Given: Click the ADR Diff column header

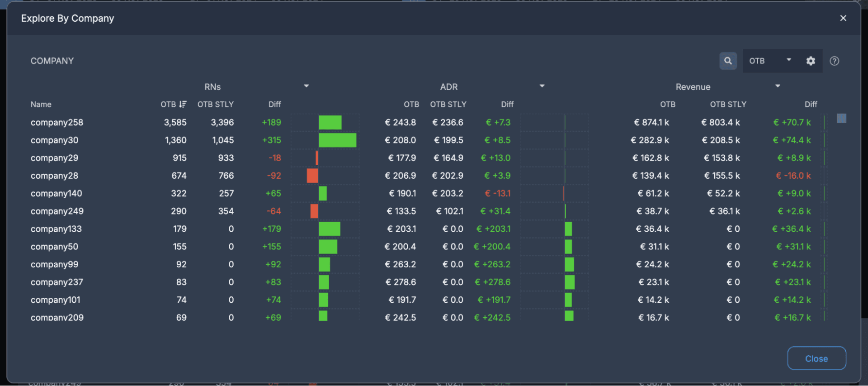Looking at the screenshot, I should coord(507,104).
